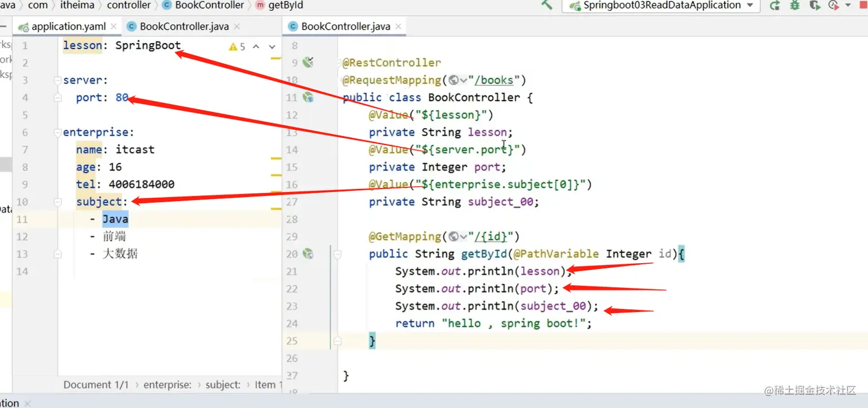Click globe icon before "/books" mapping

(x=454, y=80)
